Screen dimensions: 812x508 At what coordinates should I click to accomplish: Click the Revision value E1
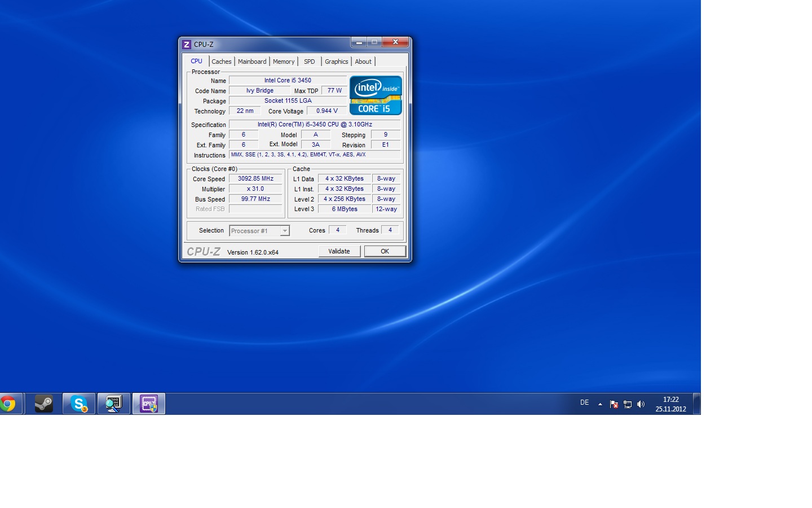(x=386, y=145)
